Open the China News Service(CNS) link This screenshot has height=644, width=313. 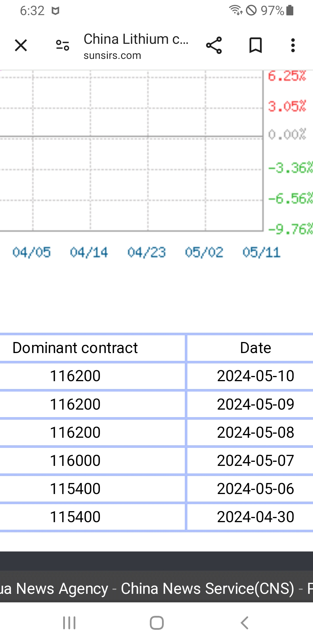(x=208, y=589)
